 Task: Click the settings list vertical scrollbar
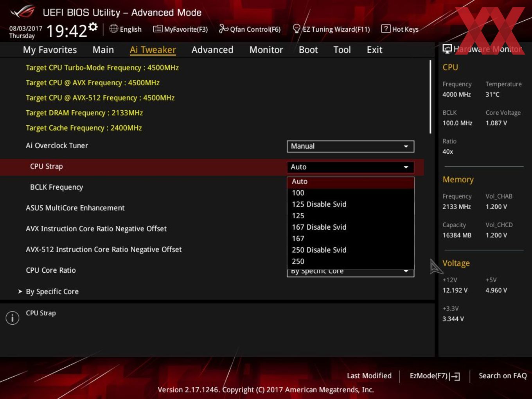[x=430, y=97]
